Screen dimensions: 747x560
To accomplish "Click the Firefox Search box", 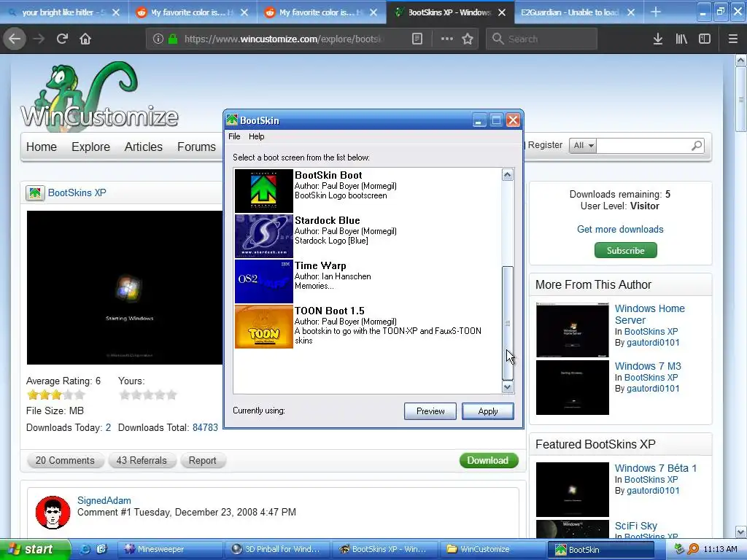I will 542,39.
